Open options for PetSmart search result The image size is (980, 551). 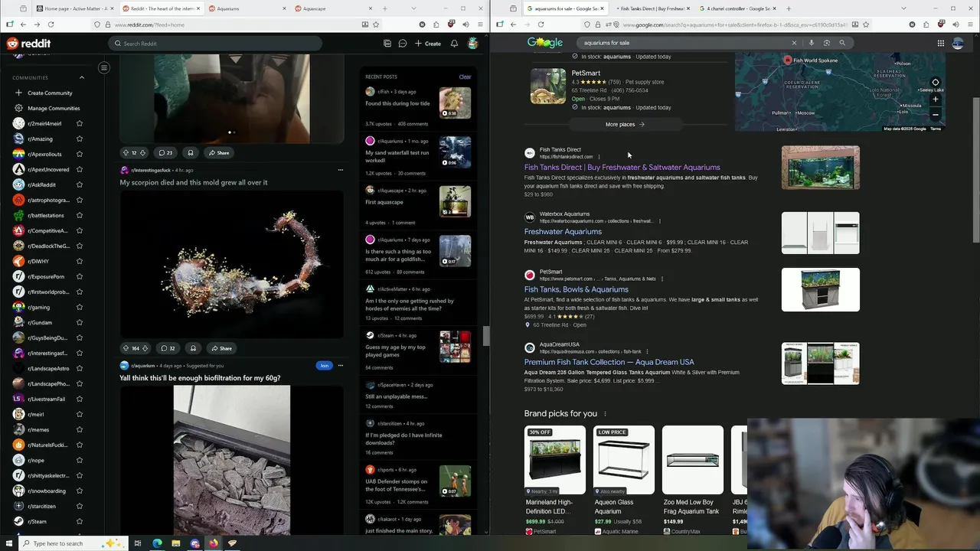tap(662, 279)
